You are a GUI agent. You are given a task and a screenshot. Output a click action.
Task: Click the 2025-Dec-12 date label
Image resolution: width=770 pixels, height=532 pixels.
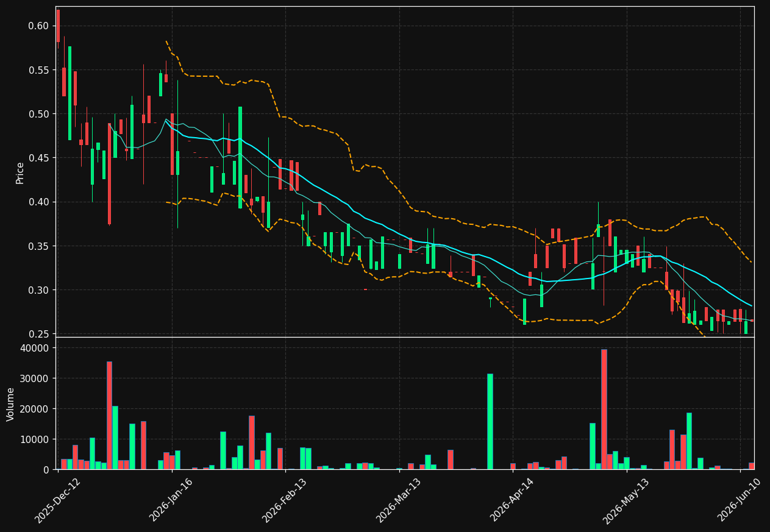pos(57,500)
